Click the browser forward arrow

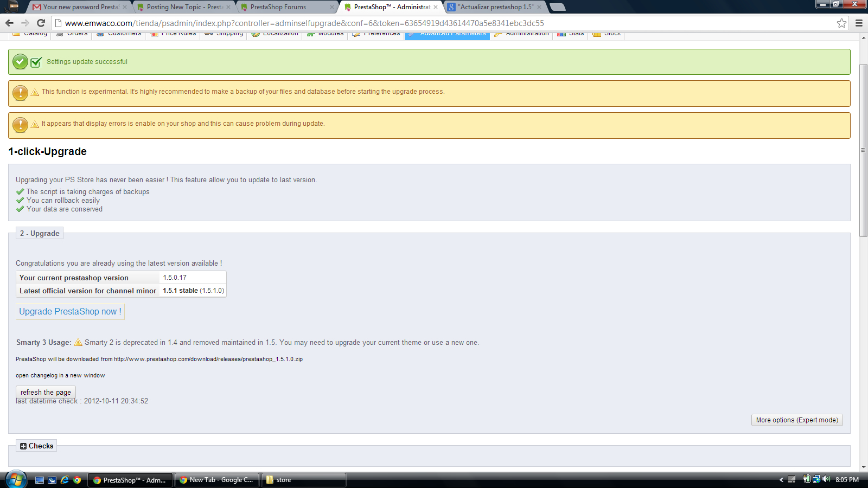[25, 23]
